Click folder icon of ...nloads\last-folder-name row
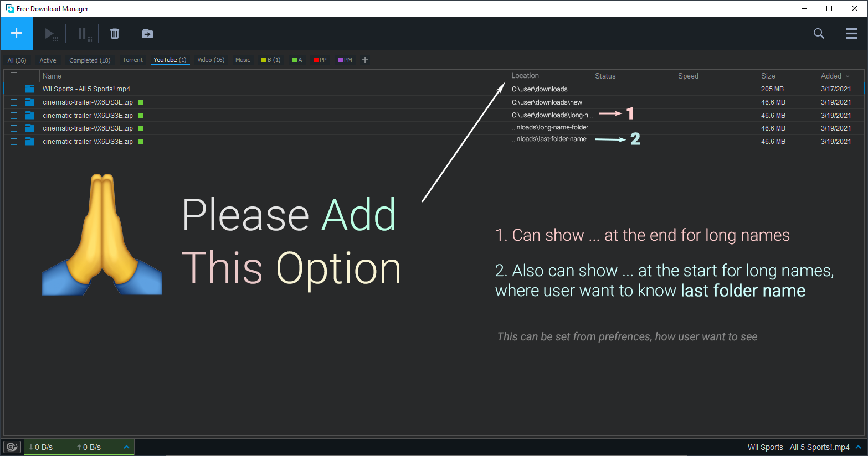Viewport: 868px width, 456px height. 30,141
